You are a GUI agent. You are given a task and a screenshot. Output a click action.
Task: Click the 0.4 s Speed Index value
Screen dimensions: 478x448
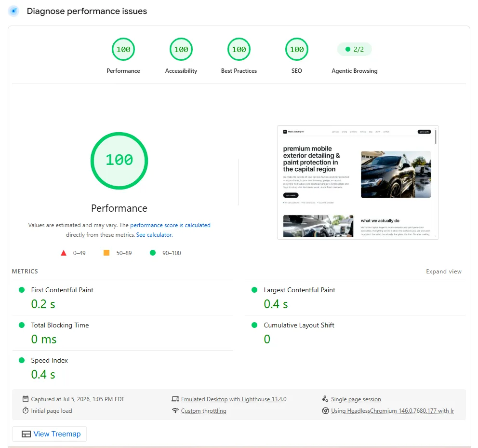point(43,374)
